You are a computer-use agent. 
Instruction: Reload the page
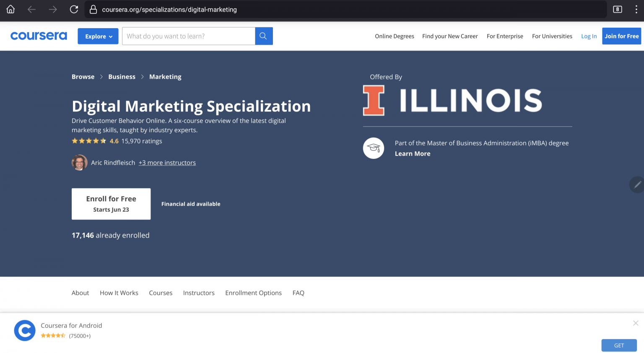coord(74,9)
